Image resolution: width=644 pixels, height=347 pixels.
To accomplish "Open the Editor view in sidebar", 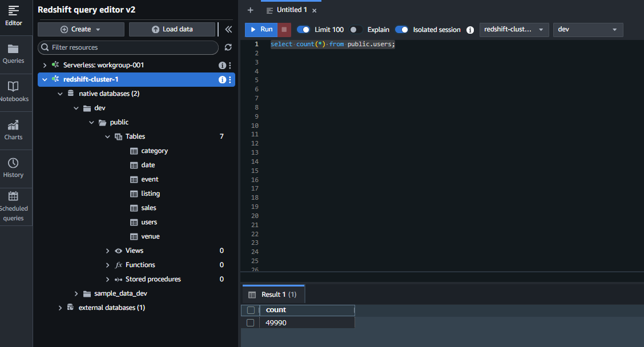I will 14,16.
